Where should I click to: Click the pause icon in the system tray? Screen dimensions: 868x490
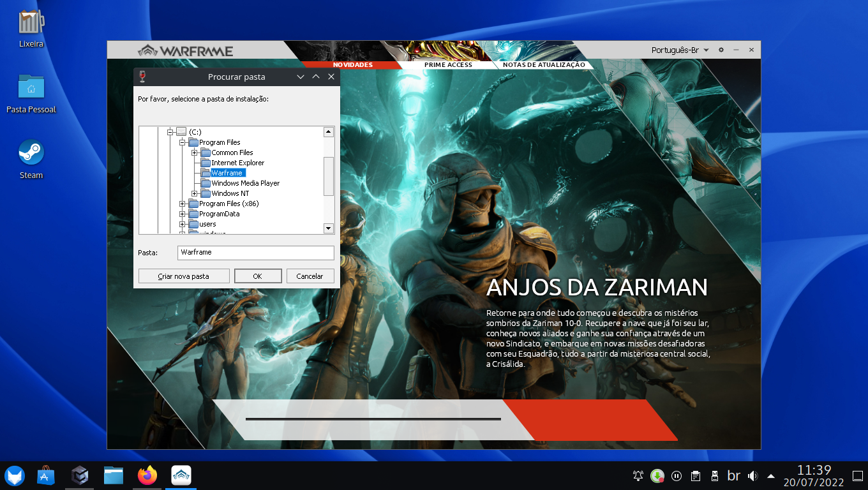(x=677, y=476)
